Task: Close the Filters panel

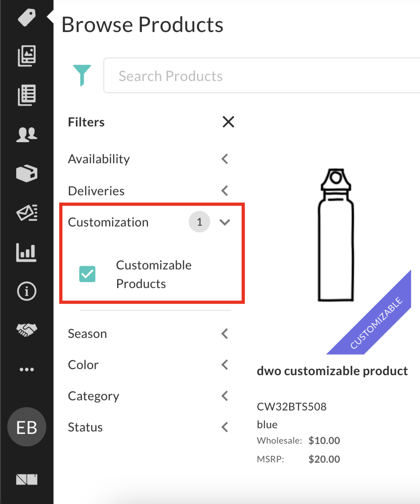Action: tap(228, 122)
